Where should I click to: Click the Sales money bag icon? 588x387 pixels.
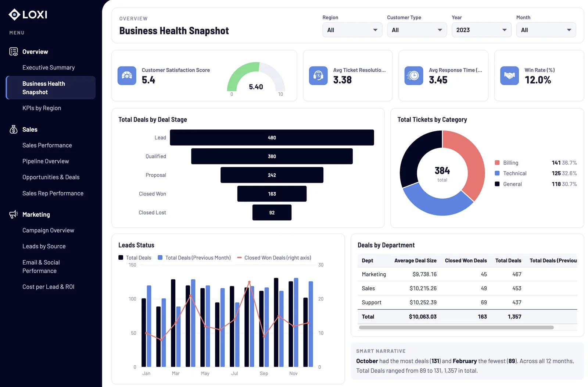(14, 129)
